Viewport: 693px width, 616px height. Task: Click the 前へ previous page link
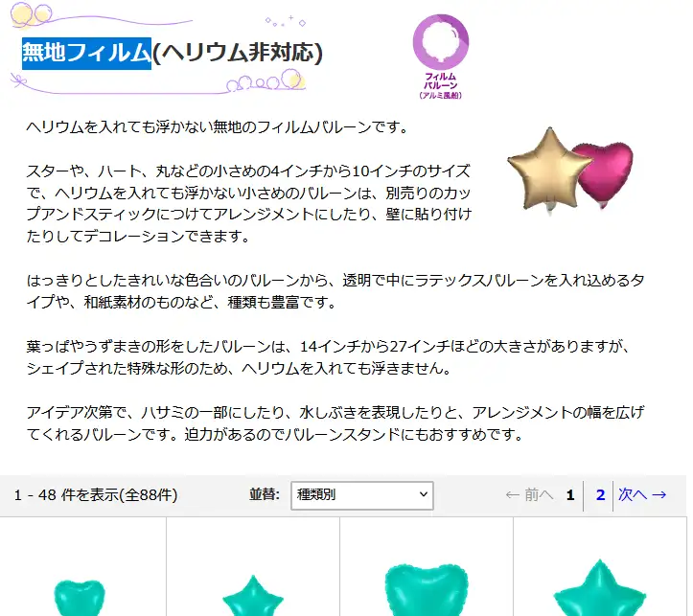tap(529, 495)
